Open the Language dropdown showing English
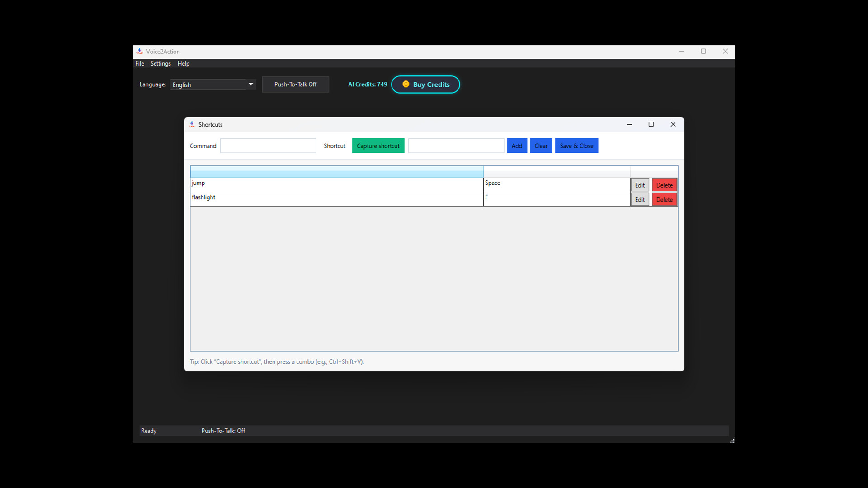The height and width of the screenshot is (488, 868). 212,84
